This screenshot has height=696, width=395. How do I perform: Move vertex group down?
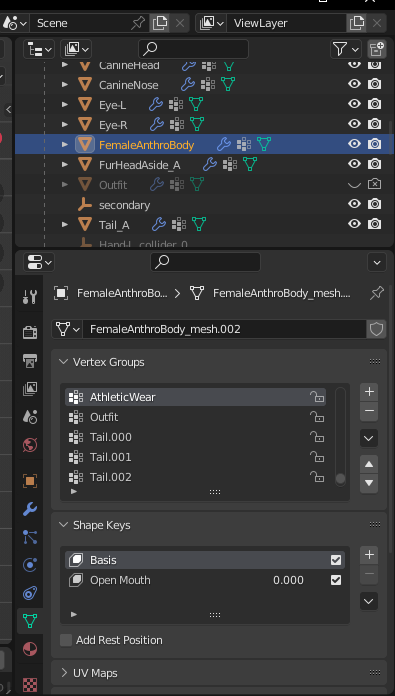(x=369, y=483)
